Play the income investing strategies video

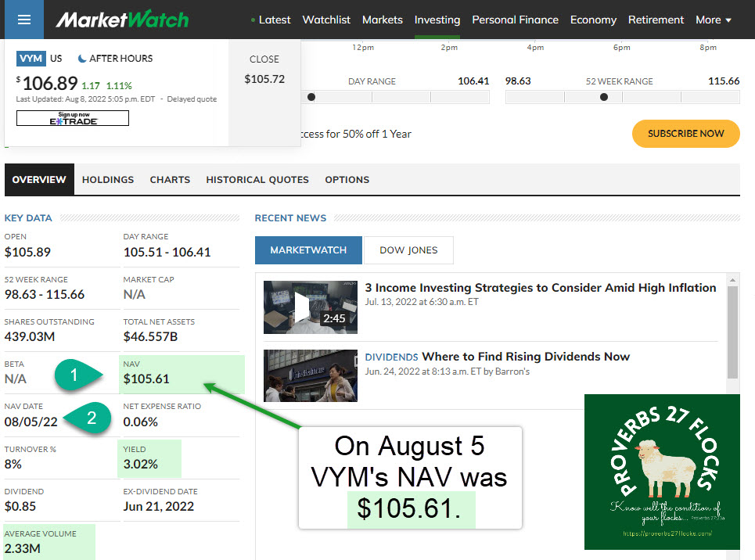(302, 307)
